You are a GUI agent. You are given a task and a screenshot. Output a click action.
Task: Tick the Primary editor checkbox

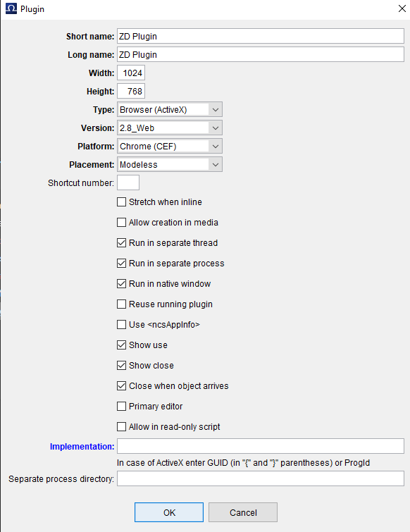click(x=121, y=406)
